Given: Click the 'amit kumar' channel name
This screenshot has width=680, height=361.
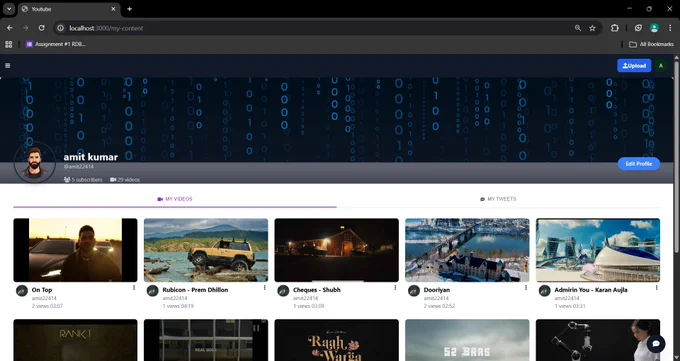Looking at the screenshot, I should click(91, 157).
